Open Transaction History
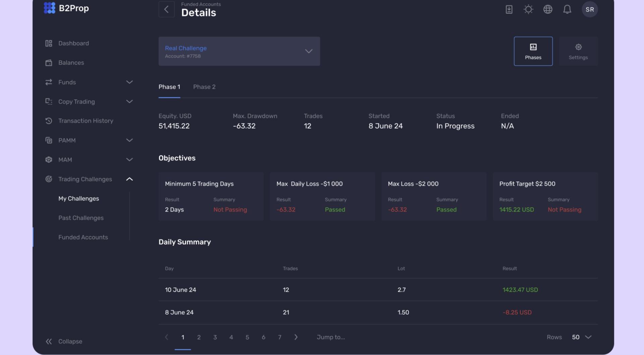Image resolution: width=644 pixels, height=355 pixels. [86, 120]
